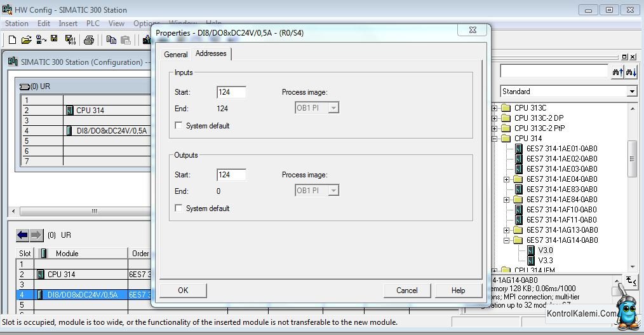This screenshot has width=644, height=335.
Task: Open the Insert menu
Action: click(68, 24)
